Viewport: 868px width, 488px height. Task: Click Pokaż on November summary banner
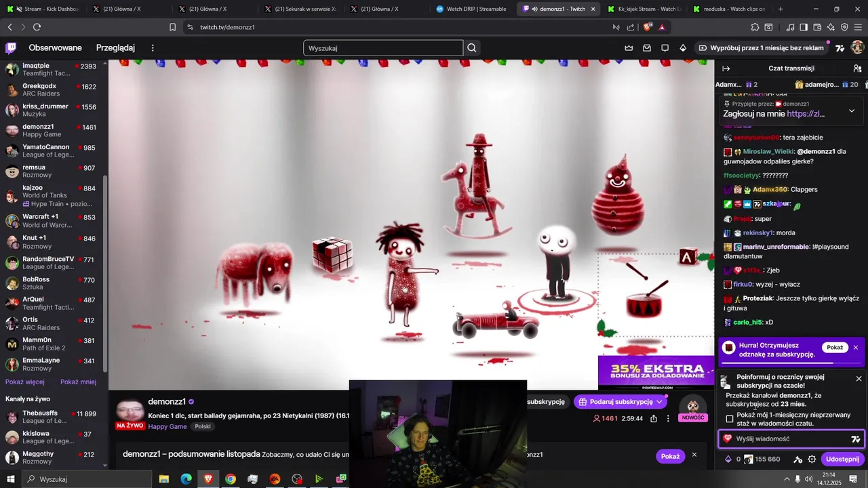coord(670,456)
